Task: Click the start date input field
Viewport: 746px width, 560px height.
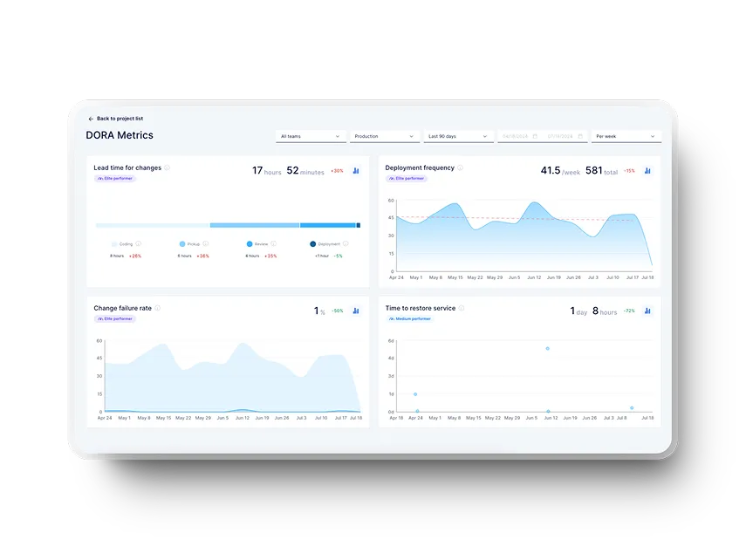Action: pos(519,136)
